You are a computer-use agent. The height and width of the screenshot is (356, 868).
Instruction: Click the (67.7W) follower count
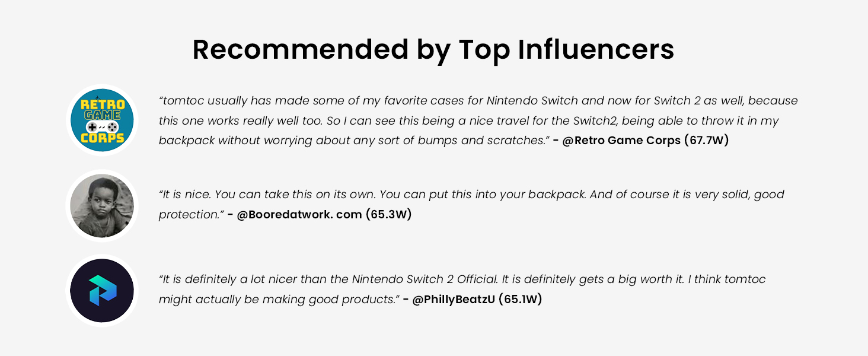(706, 141)
